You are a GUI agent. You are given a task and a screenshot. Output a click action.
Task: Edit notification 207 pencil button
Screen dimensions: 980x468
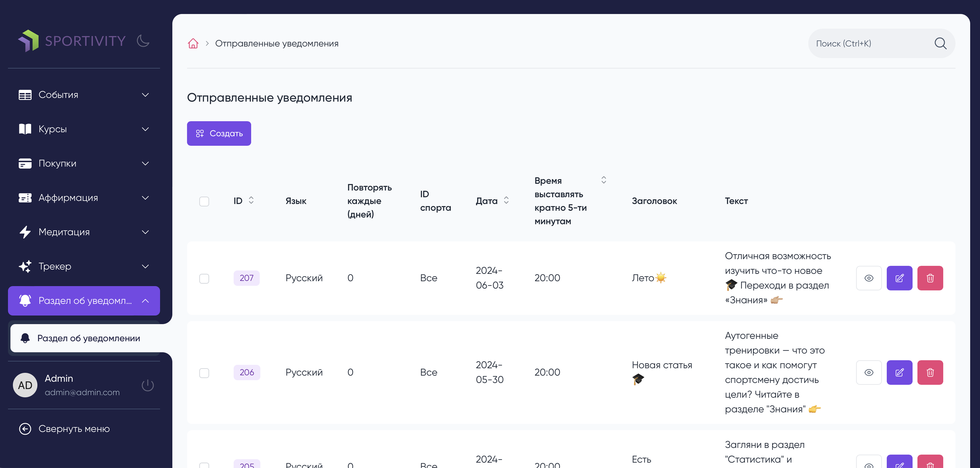coord(899,278)
